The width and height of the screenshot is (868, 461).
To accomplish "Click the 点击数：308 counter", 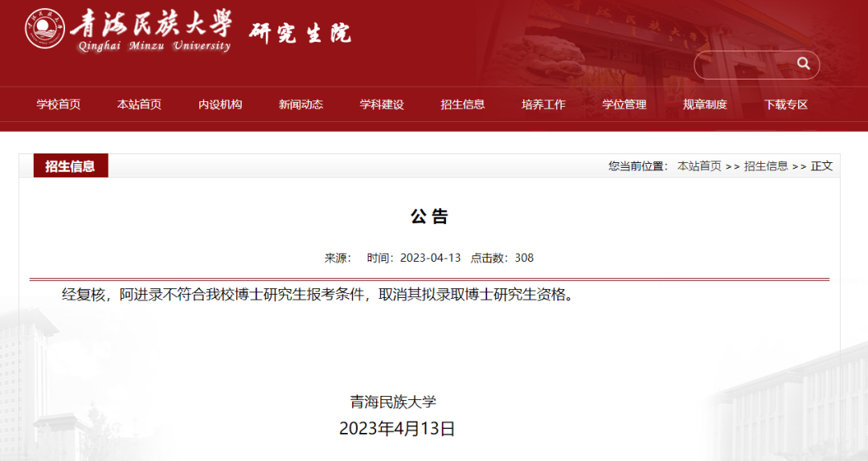I will point(502,258).
